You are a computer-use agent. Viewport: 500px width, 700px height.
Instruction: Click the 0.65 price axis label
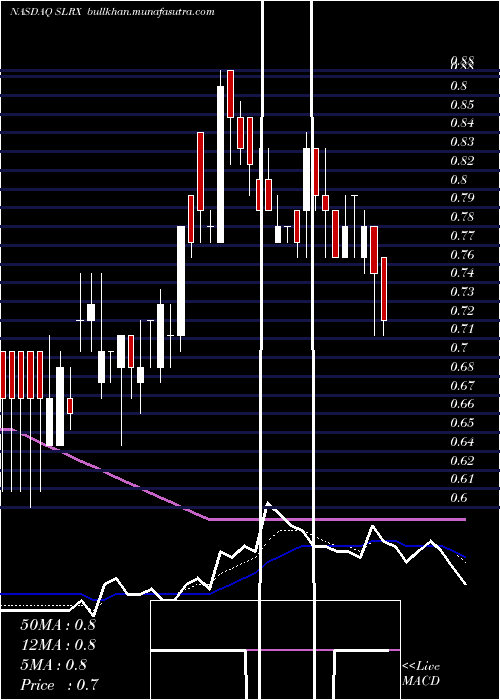tap(462, 422)
